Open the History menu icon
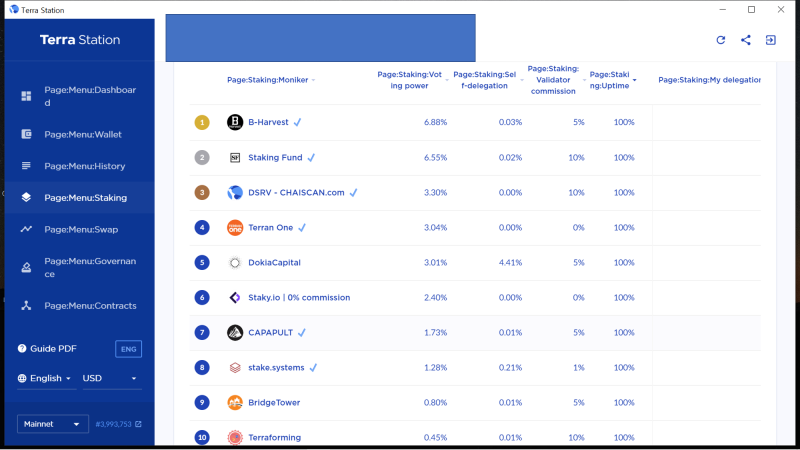800x450 pixels. click(26, 166)
